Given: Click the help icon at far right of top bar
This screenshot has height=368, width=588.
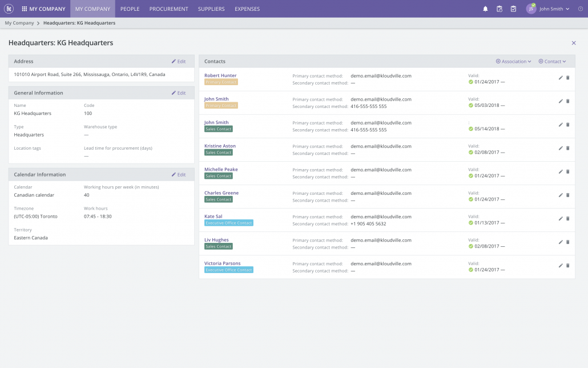Looking at the screenshot, I should (581, 9).
